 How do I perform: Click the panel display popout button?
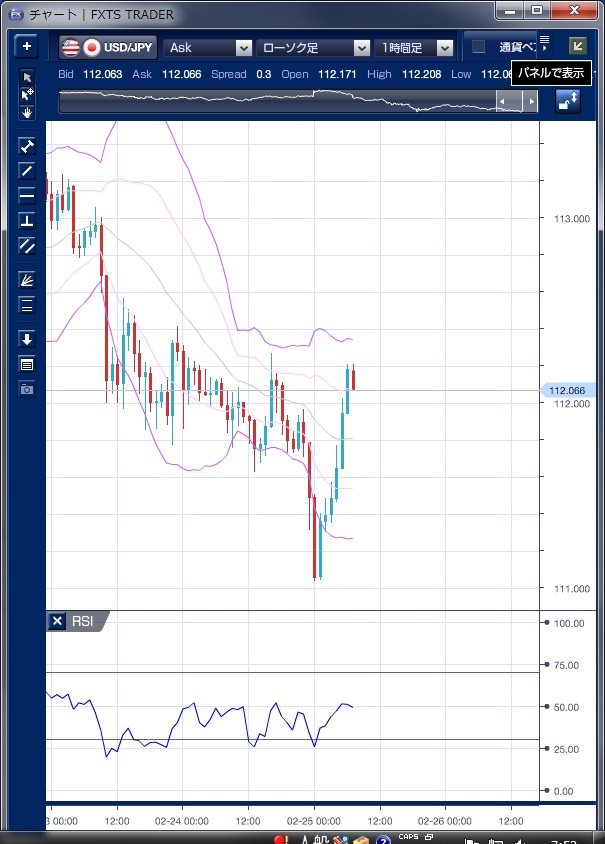(577, 46)
